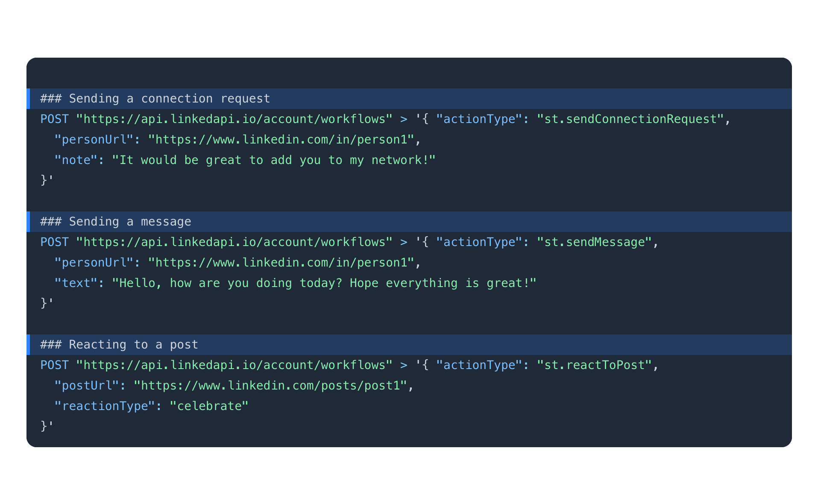
Task: Click the "note" key in first request
Action: (x=76, y=160)
